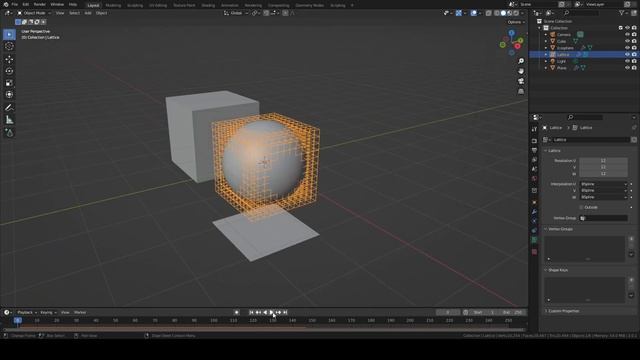Viewport: 640px width, 360px height.
Task: Select the Annotate tool
Action: 9,108
